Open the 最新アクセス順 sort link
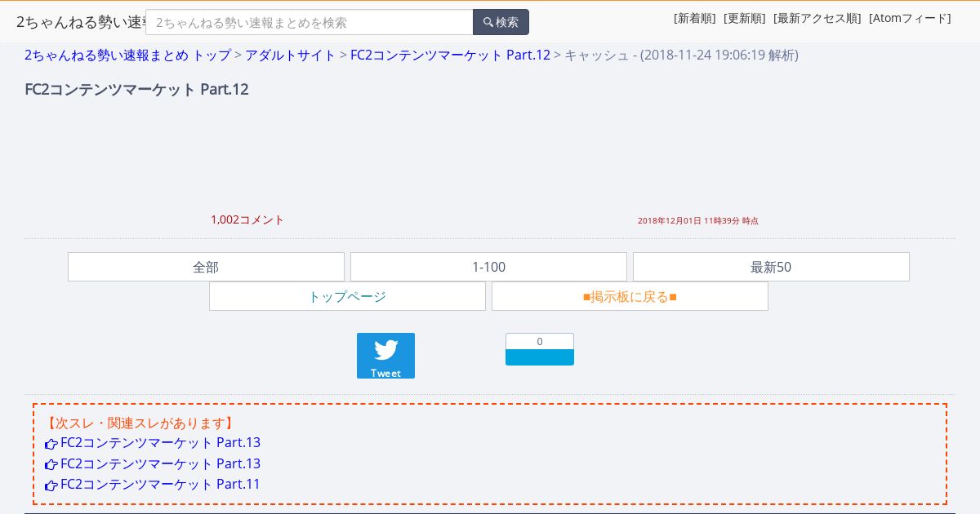The height and width of the screenshot is (514, 980). click(x=817, y=18)
